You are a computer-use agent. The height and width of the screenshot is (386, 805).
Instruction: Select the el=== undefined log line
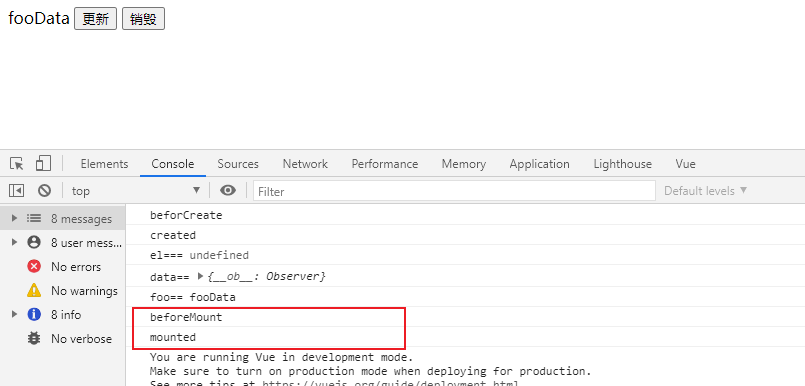click(465, 255)
